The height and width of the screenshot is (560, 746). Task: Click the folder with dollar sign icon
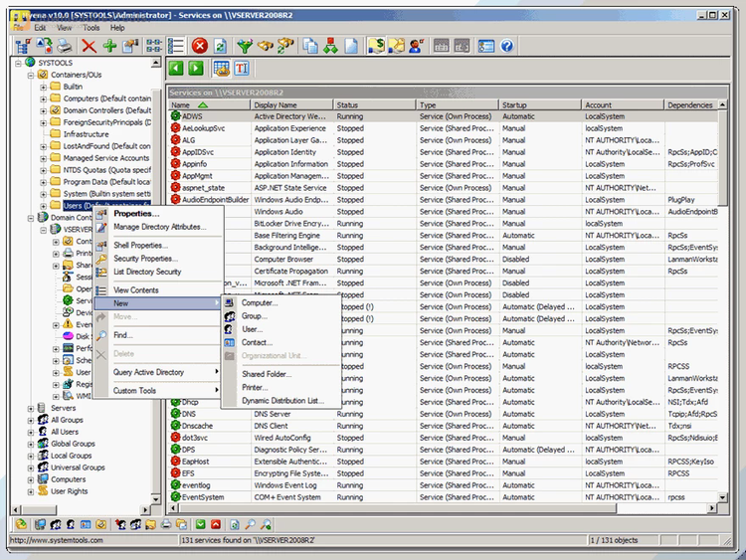[376, 46]
